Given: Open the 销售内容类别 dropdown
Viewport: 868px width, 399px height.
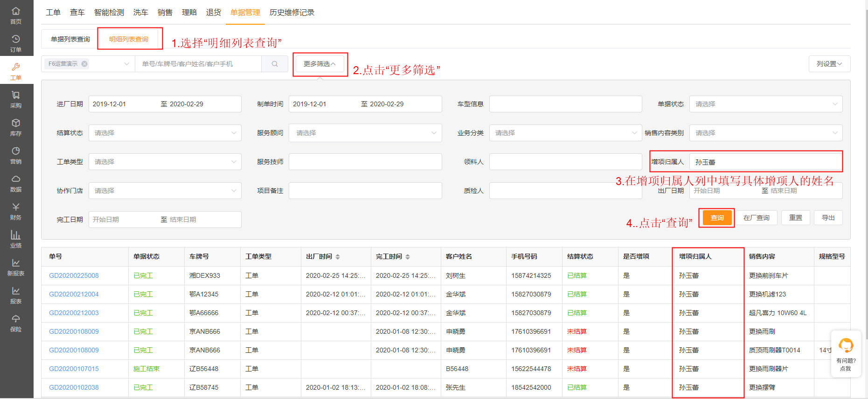Looking at the screenshot, I should click(766, 133).
